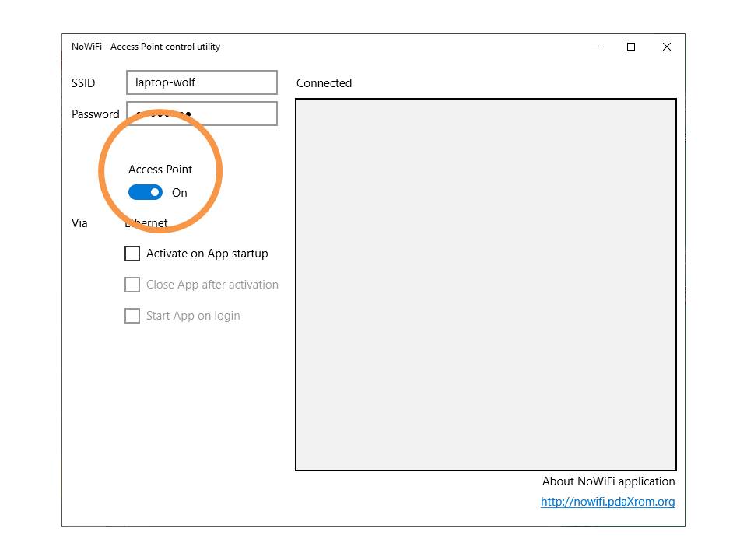Tick the Close App after activation checkbox
747x560 pixels.
click(133, 285)
